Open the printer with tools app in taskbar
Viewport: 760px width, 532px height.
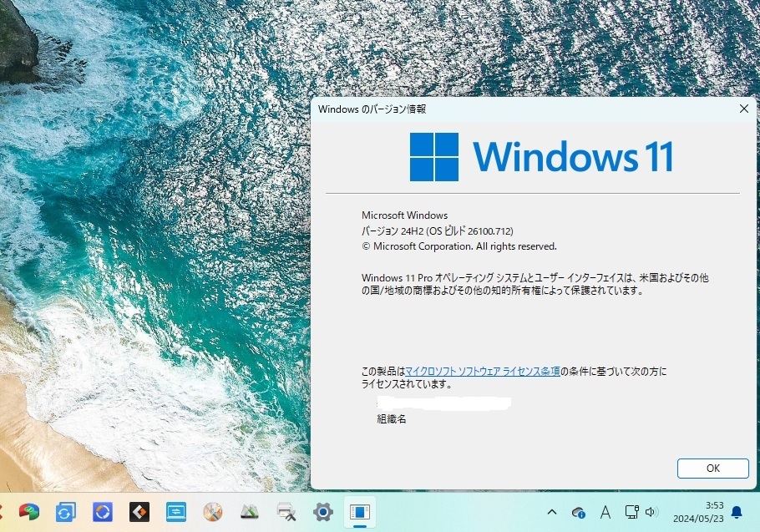pyautogui.click(x=286, y=512)
